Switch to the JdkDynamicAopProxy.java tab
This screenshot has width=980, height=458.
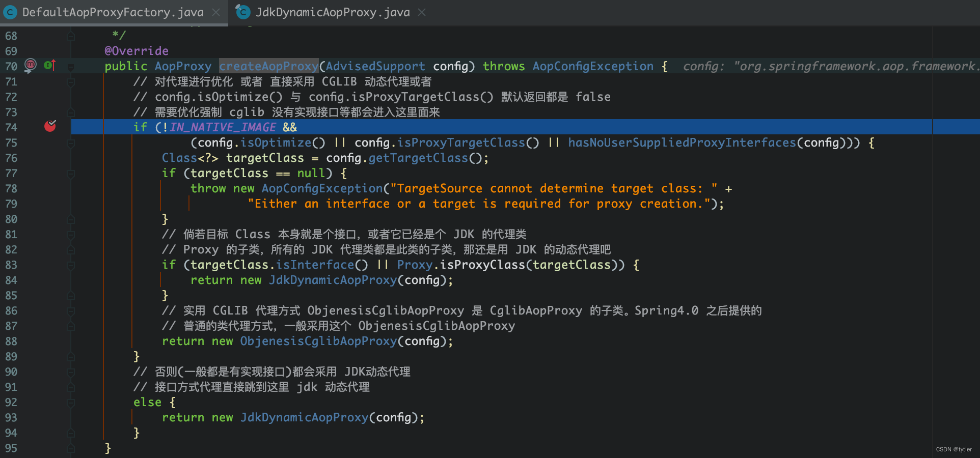(333, 12)
